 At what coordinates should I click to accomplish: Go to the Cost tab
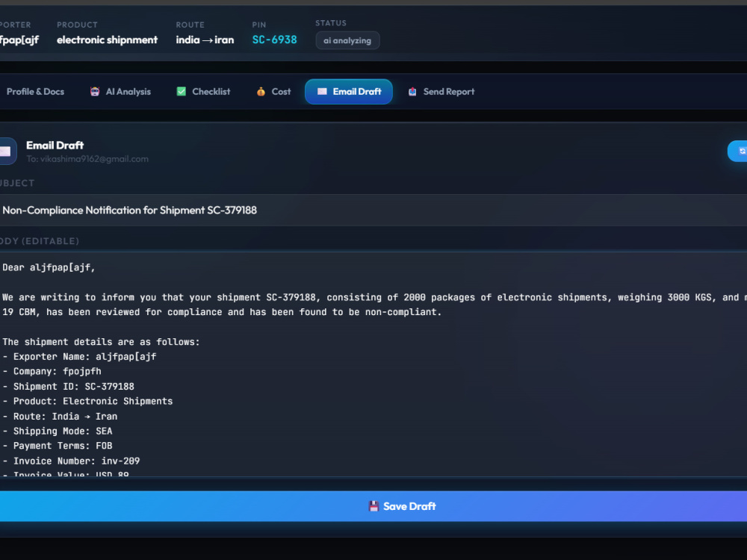[x=274, y=91]
